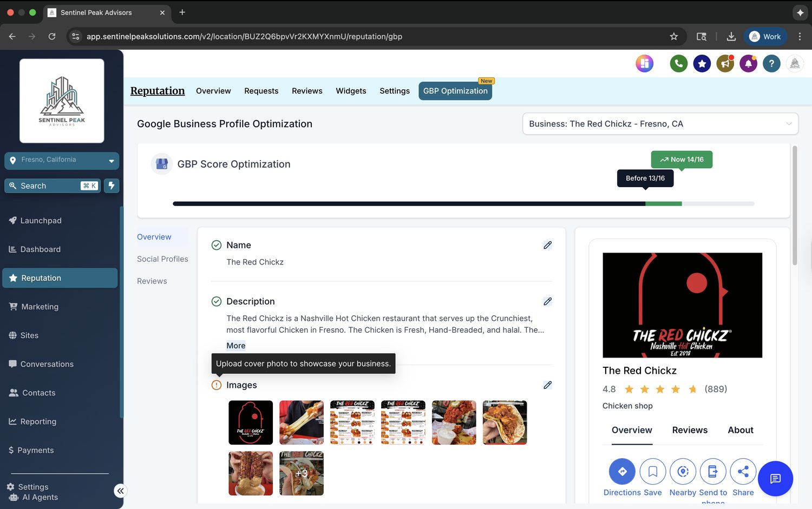Screen dimensions: 812x509
Task: Select Overview in the left section list
Action: click(154, 237)
